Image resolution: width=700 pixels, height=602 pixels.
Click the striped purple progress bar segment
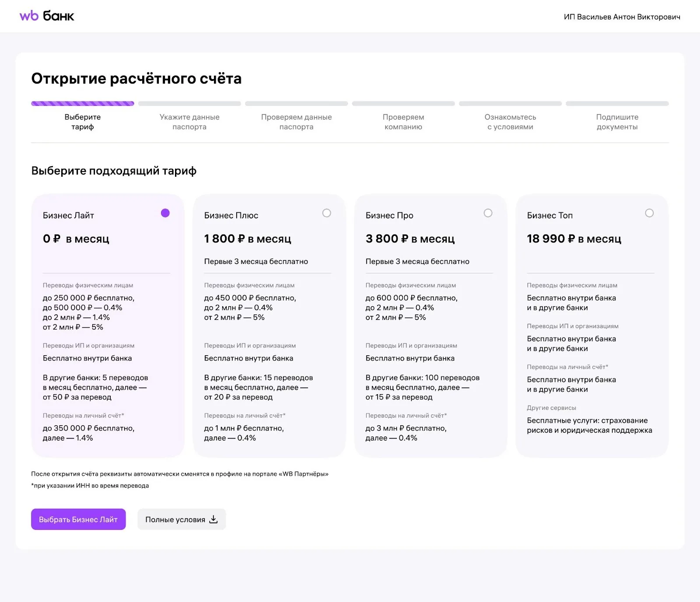pyautogui.click(x=82, y=104)
